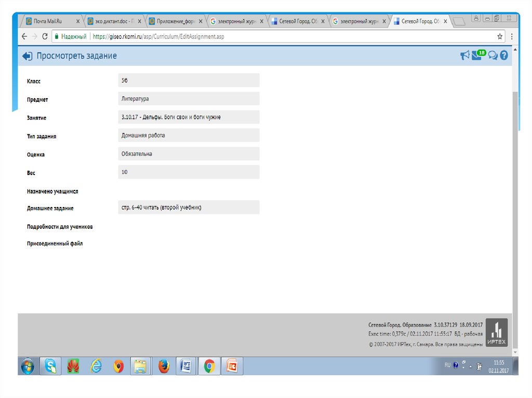Open PowerPoint from the taskbar

coord(232,366)
